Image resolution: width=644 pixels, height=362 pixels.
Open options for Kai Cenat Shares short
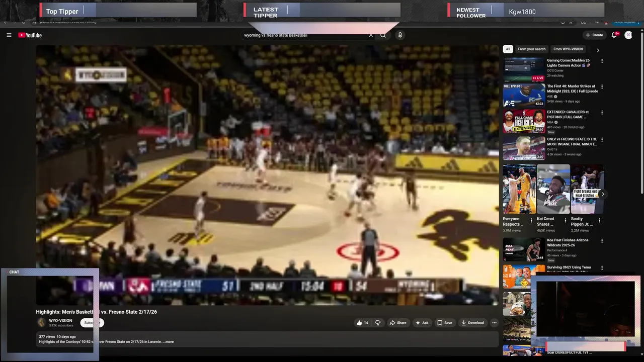click(x=566, y=220)
